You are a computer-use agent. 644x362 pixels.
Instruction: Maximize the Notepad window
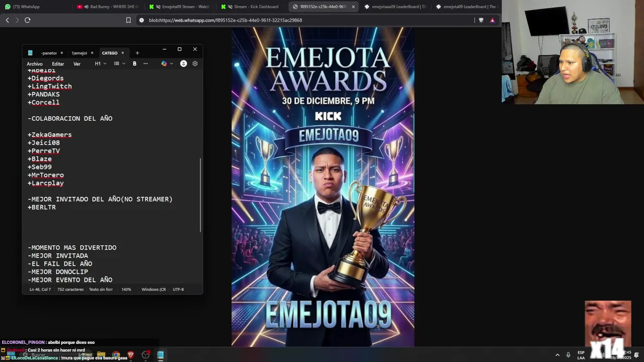180,49
